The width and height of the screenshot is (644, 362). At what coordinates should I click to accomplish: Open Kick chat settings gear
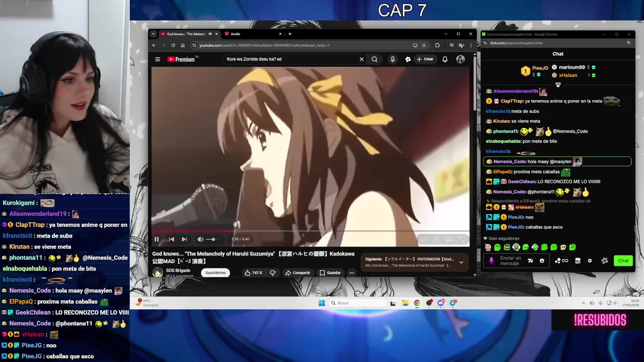click(590, 260)
